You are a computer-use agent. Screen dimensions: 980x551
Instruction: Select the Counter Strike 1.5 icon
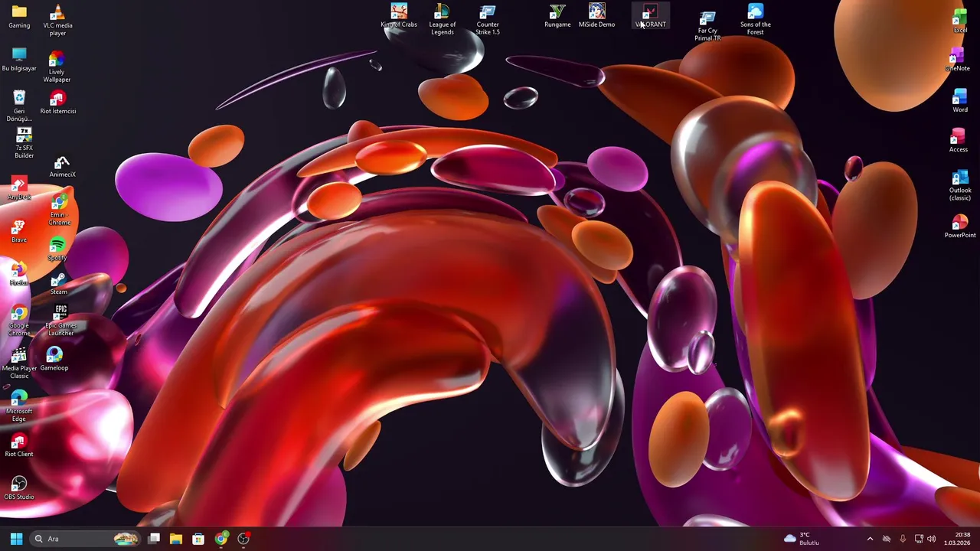click(x=488, y=19)
